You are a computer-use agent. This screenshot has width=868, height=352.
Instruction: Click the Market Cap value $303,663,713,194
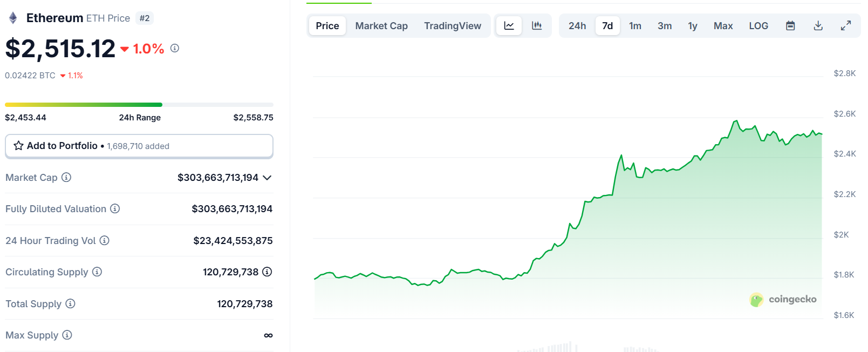click(218, 178)
